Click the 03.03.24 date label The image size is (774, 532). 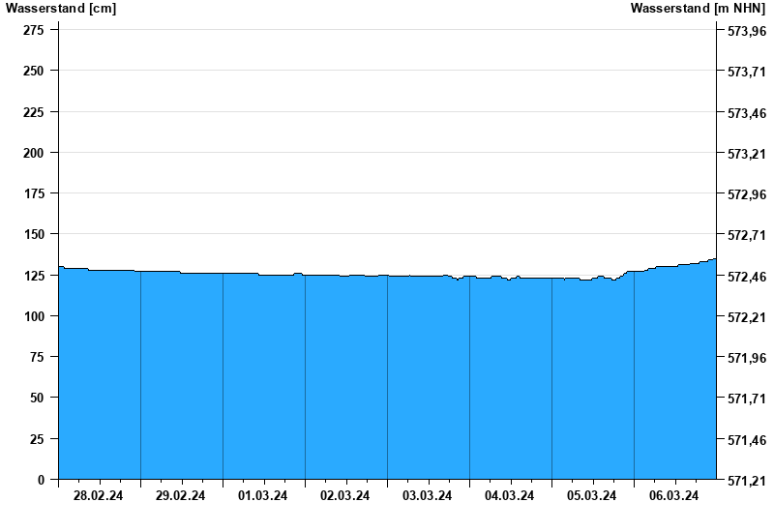click(x=428, y=496)
